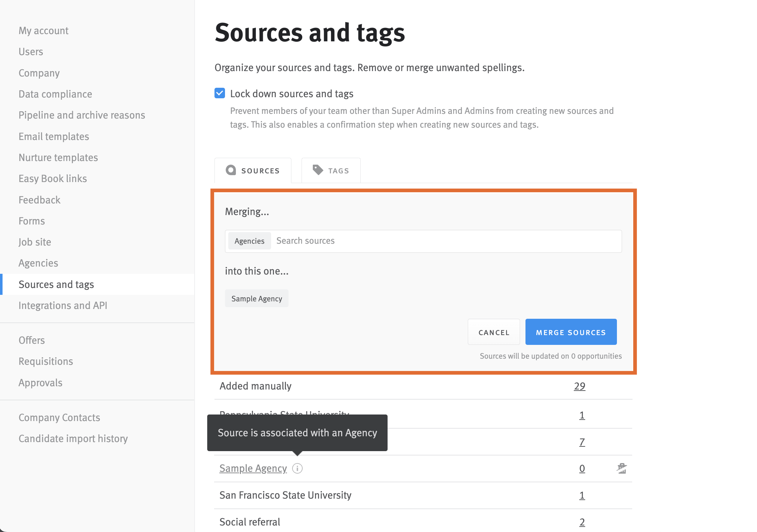Screen dimensions: 757x532
Task: Click the info icon beside Sample Agency
Action: click(x=298, y=468)
